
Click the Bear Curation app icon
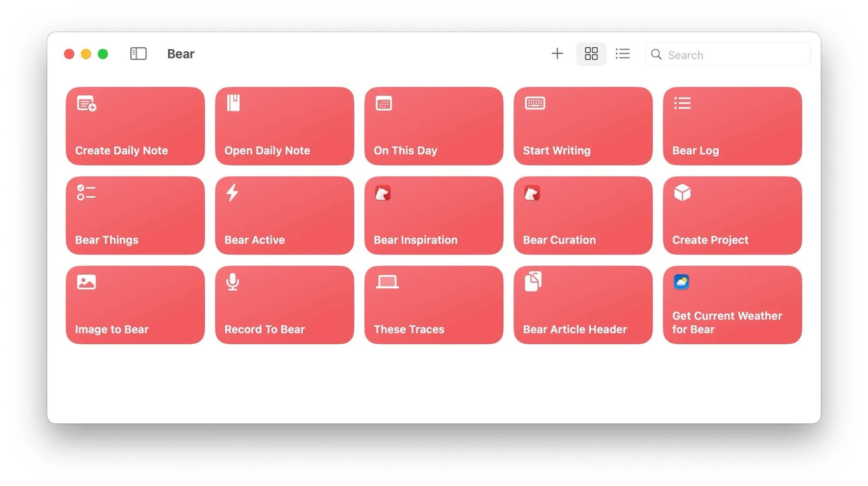(532, 193)
